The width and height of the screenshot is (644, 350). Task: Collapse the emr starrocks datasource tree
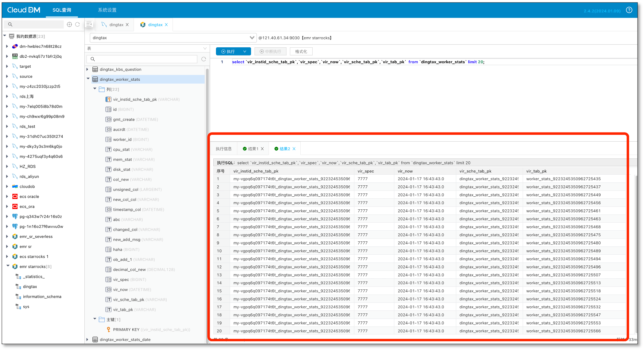[8, 266]
